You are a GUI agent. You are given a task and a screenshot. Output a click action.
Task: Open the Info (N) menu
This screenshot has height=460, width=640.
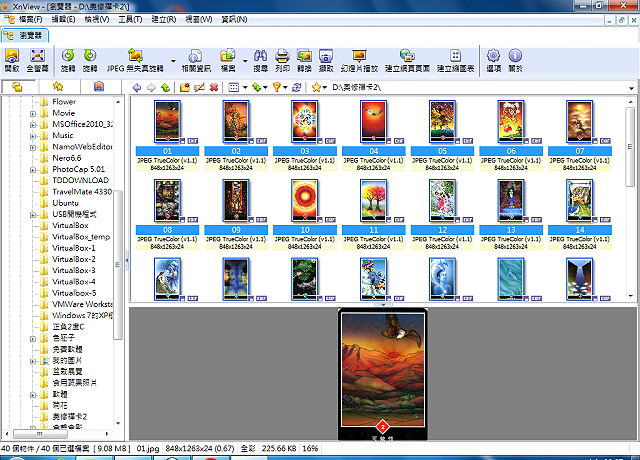click(234, 19)
